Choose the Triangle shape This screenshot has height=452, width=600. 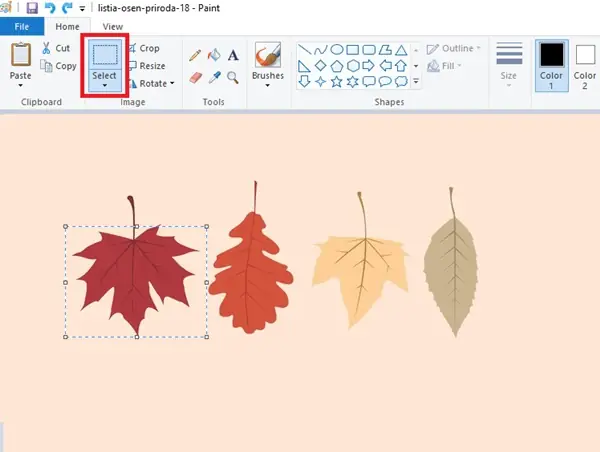tap(401, 50)
